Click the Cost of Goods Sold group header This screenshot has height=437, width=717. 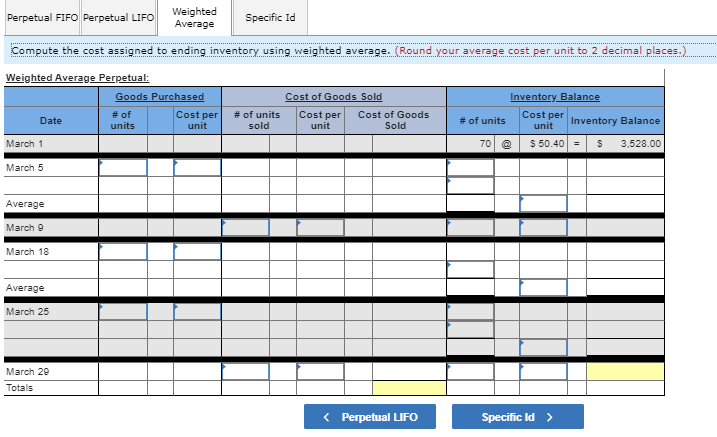(334, 97)
